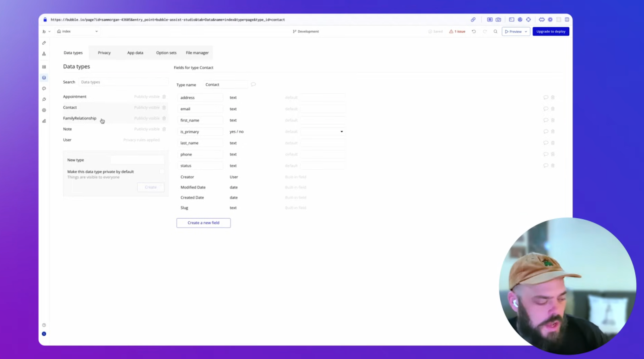Open the Design tab pencil icon in sidebar

click(x=44, y=43)
